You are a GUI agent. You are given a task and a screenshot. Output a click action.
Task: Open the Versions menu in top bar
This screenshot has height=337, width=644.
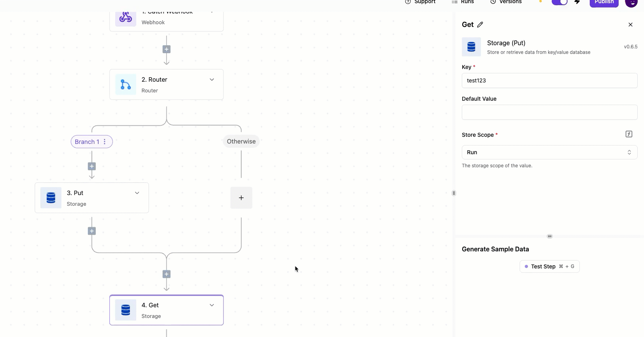(506, 2)
